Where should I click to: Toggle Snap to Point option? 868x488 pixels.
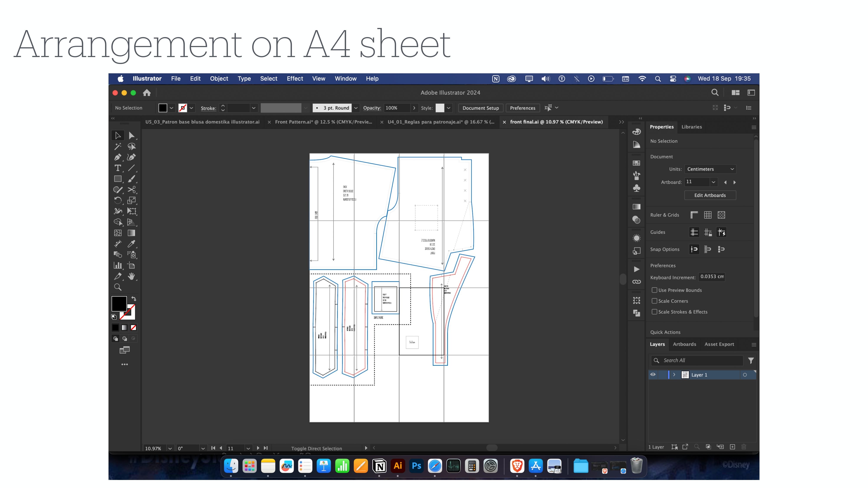pyautogui.click(x=694, y=249)
